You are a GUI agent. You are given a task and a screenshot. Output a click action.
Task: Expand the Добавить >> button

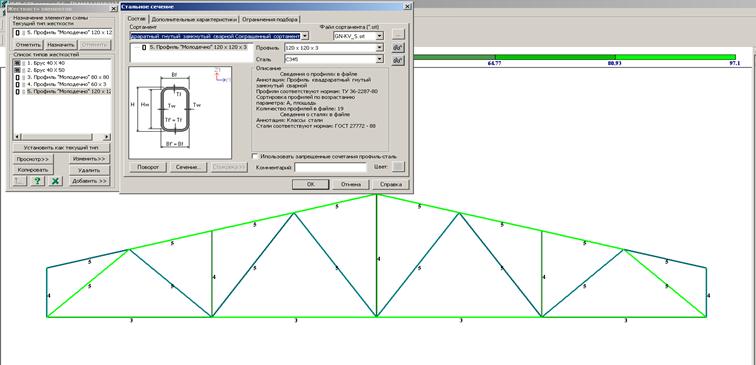point(89,181)
